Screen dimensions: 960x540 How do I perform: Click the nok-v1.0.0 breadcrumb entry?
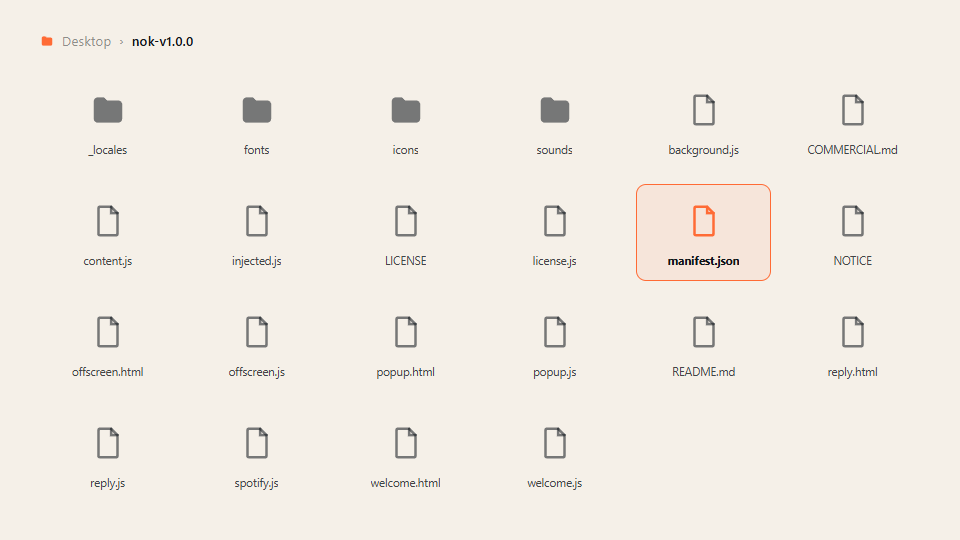[163, 42]
